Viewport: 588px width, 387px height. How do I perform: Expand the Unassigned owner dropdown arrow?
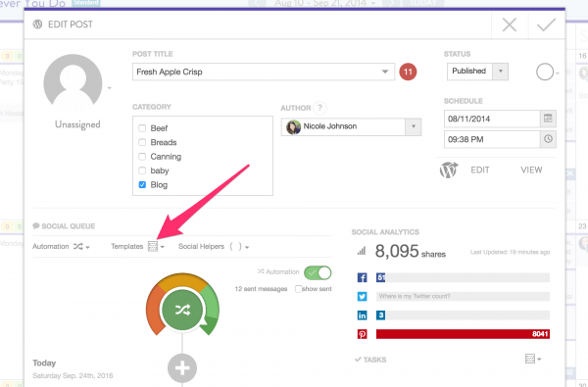tap(110, 88)
